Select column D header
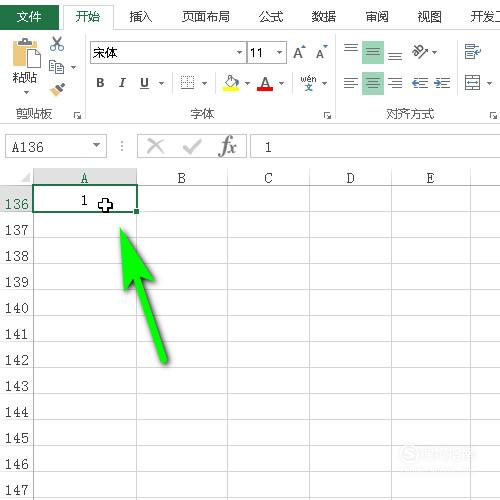500x500 pixels. click(x=350, y=177)
